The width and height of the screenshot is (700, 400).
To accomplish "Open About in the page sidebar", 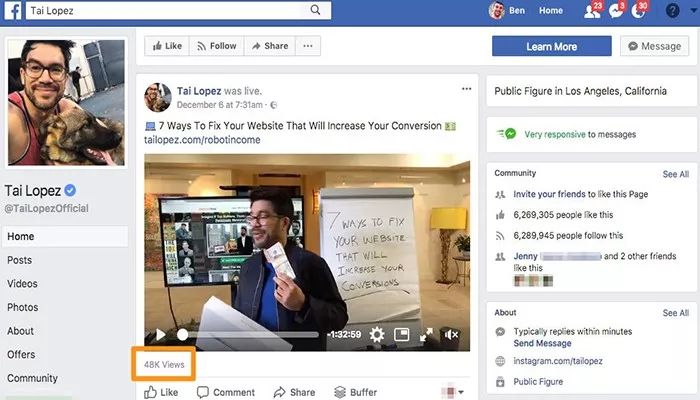I will [21, 331].
